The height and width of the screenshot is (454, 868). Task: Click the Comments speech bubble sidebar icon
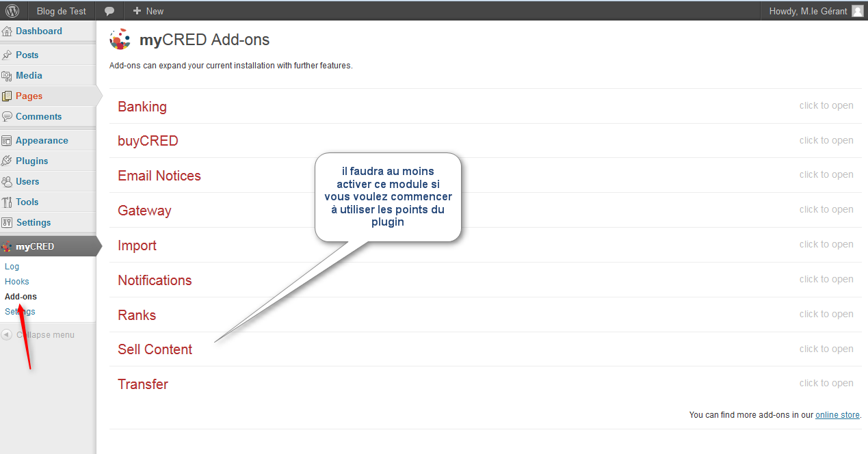(x=8, y=116)
